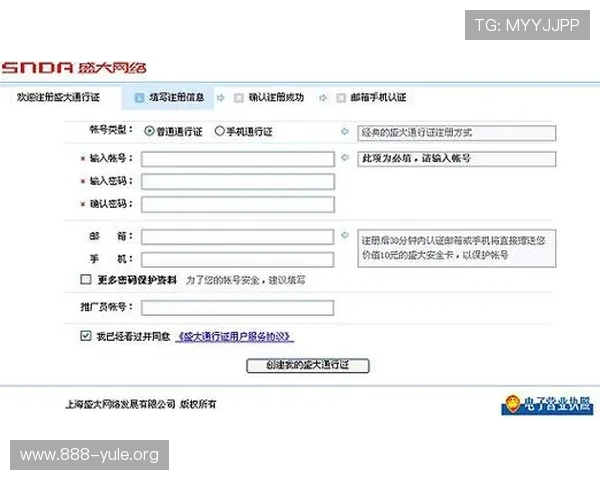The image size is (600, 480).
Task: Focus the 确认密码 input field
Action: coord(238,204)
